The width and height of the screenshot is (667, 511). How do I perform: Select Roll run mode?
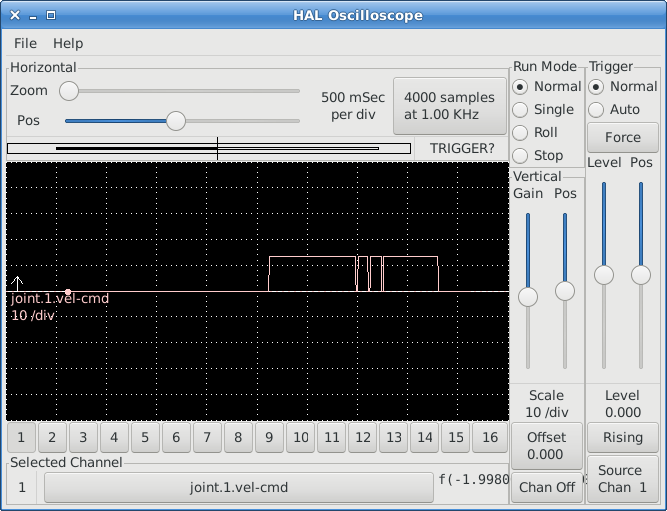pyautogui.click(x=535, y=133)
